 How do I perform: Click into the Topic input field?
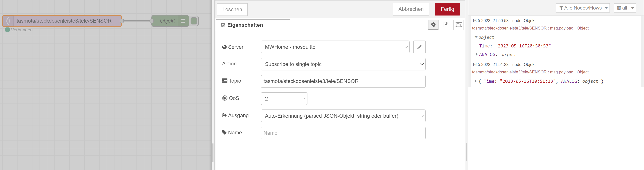click(x=343, y=81)
